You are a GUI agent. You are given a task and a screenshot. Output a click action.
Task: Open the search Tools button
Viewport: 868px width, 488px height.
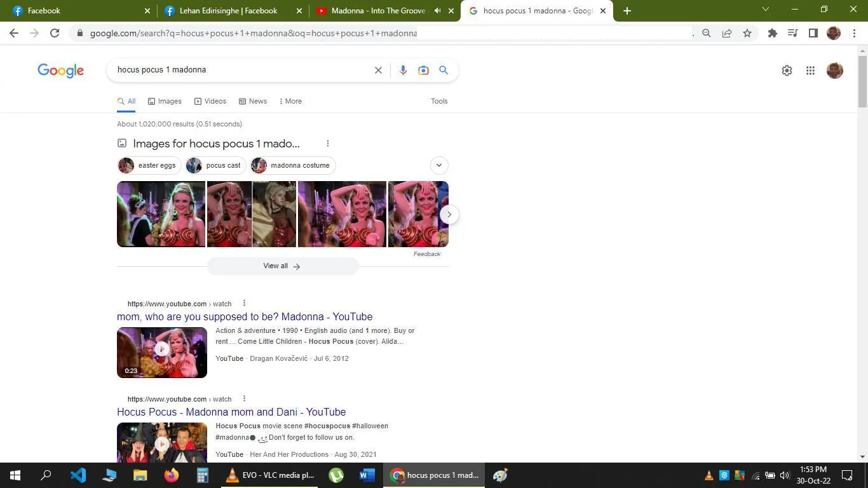pyautogui.click(x=439, y=101)
